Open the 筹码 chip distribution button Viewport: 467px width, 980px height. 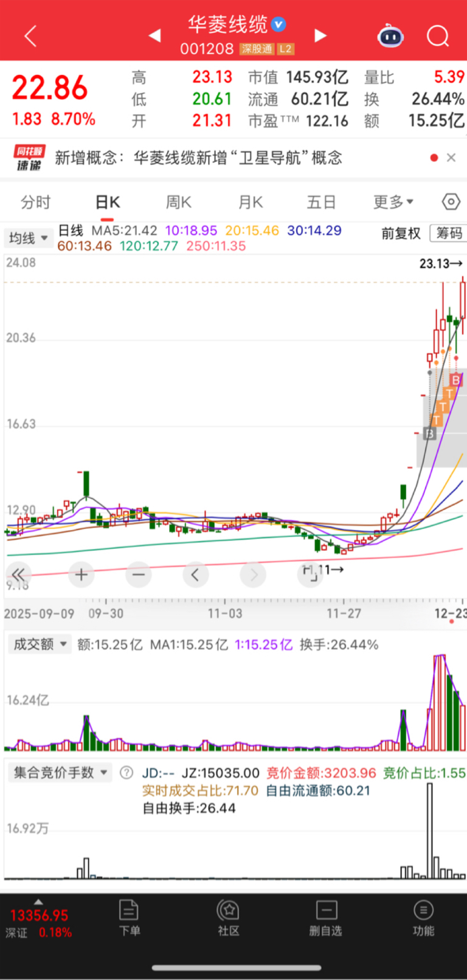click(449, 233)
